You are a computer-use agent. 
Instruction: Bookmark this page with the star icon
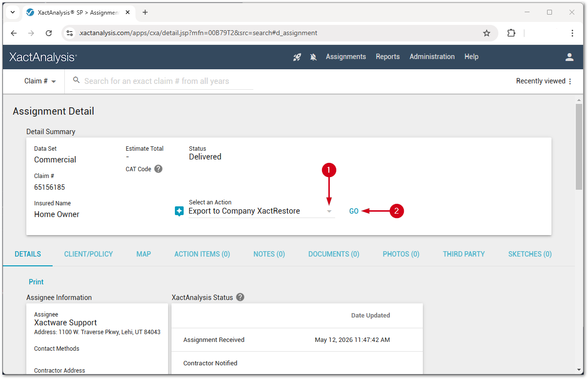487,33
